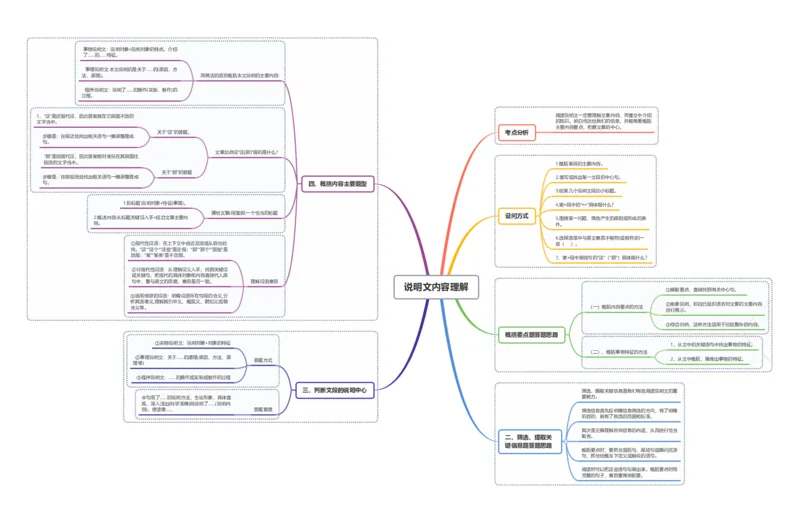Select the 二、筛选、提取关键信息题答题思路 node

530,440
